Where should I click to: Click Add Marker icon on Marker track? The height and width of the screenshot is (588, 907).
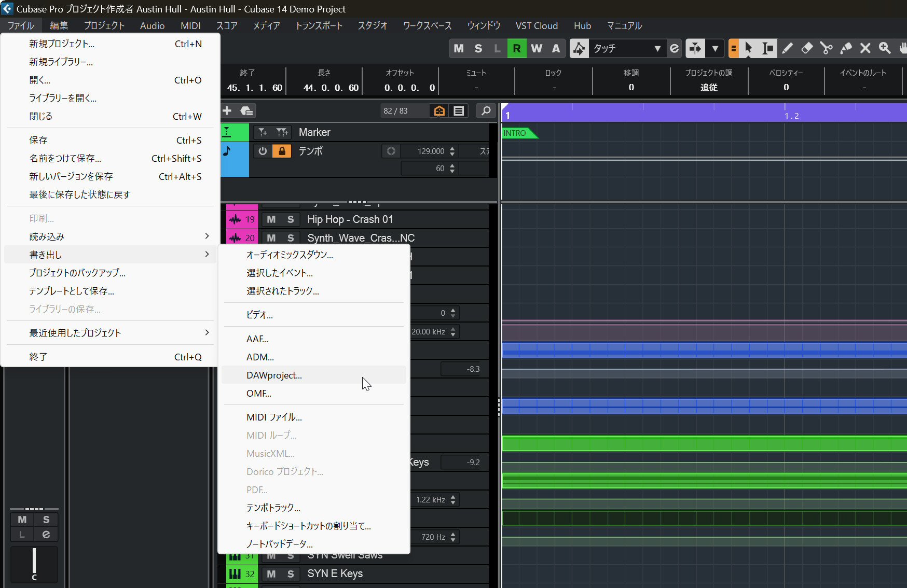[263, 132]
